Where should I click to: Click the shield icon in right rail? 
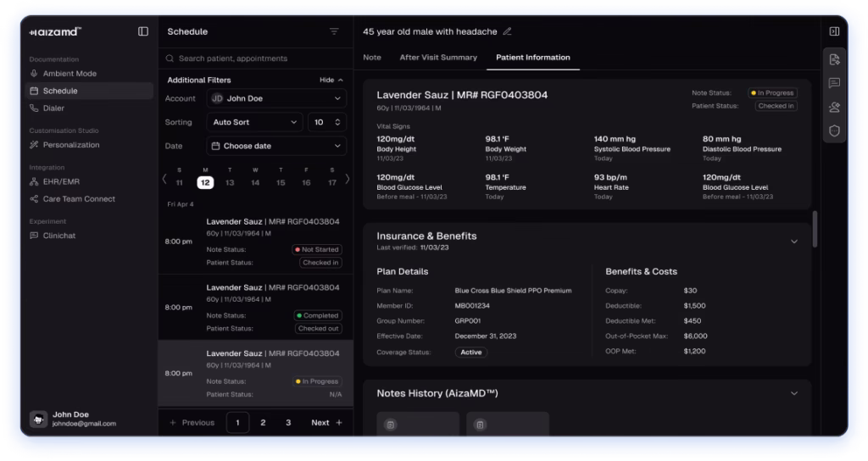(x=834, y=131)
